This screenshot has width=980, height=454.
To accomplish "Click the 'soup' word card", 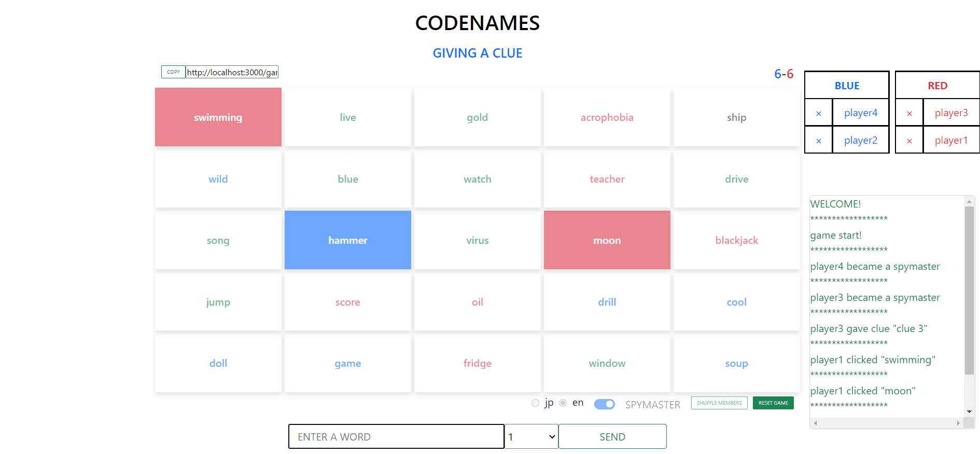I will 737,363.
